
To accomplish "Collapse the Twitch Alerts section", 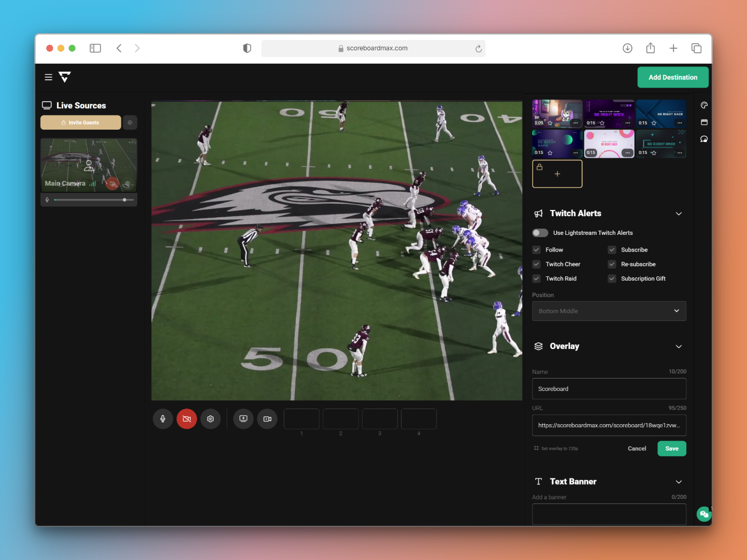I will [x=679, y=214].
